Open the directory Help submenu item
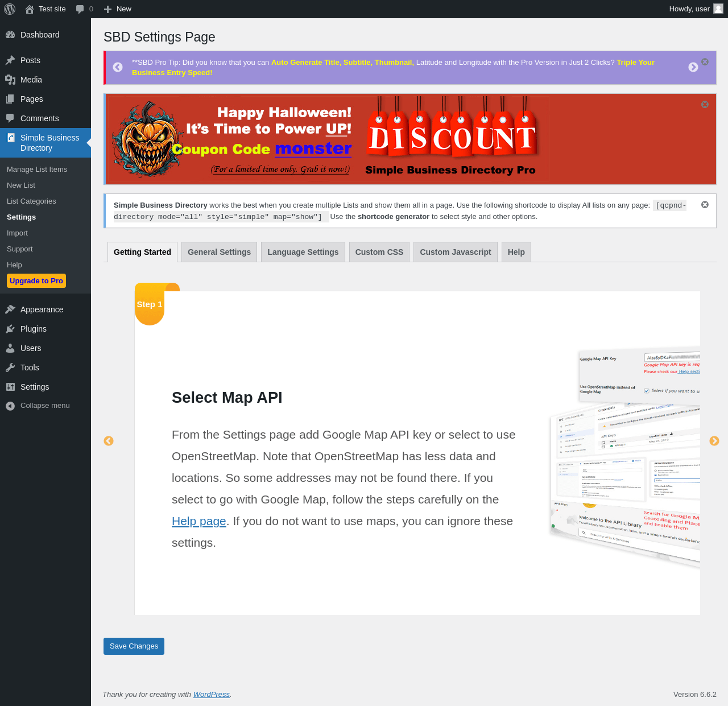 [45, 265]
